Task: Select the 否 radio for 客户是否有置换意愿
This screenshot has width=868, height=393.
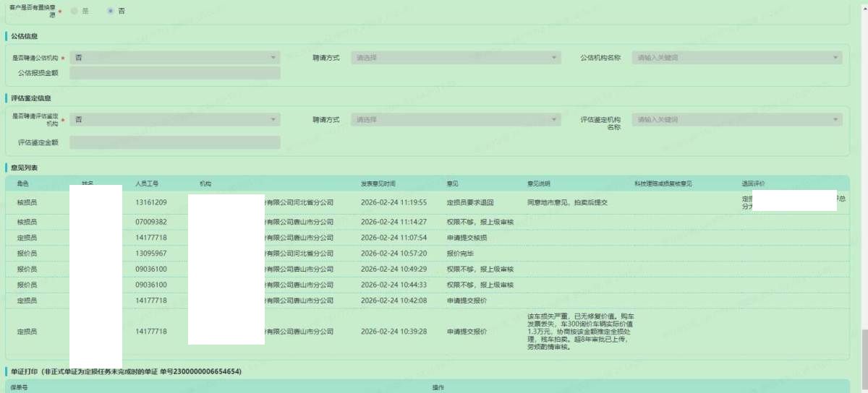Action: tap(110, 11)
